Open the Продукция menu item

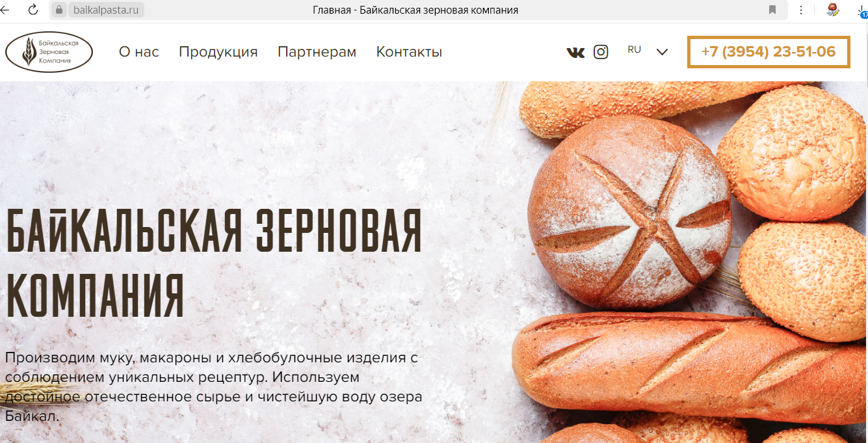pyautogui.click(x=218, y=52)
